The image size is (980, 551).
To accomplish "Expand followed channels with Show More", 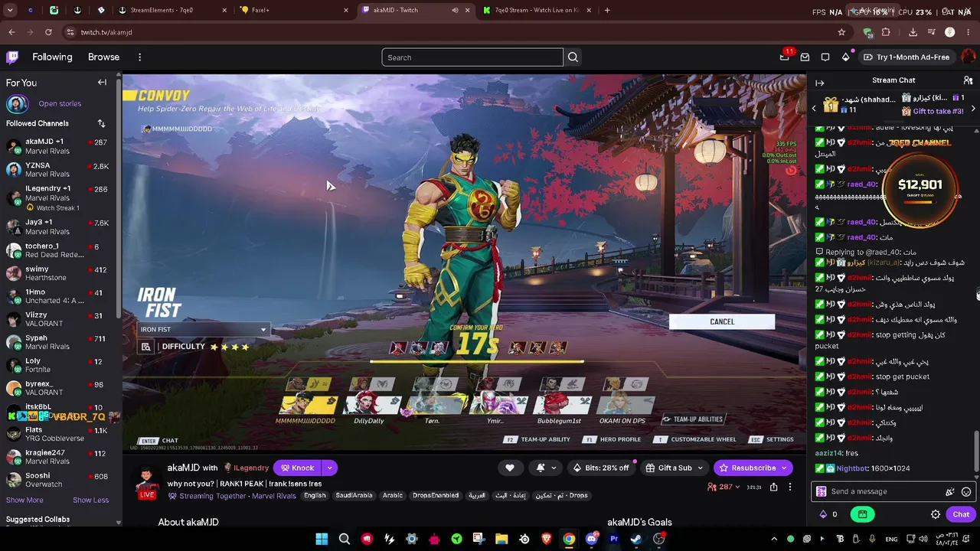I will (x=24, y=500).
